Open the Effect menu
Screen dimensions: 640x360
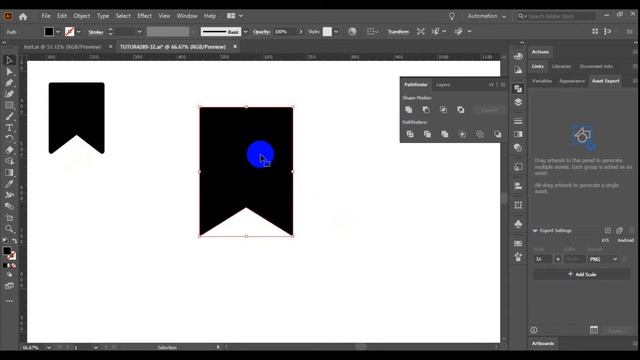pos(144,16)
